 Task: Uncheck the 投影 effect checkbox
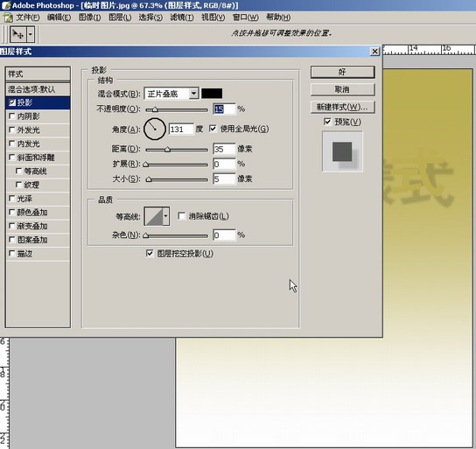click(x=12, y=102)
